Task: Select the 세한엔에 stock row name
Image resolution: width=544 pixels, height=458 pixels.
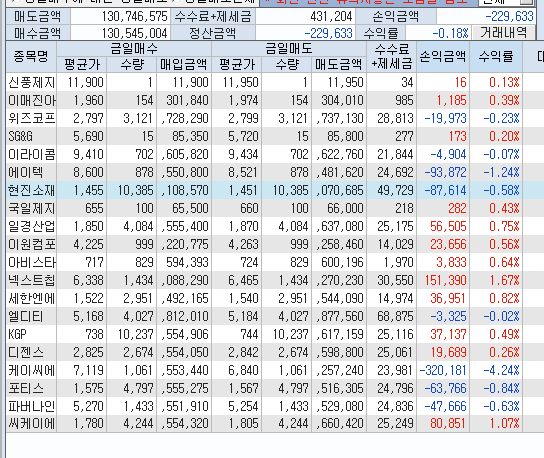Action: (x=31, y=299)
